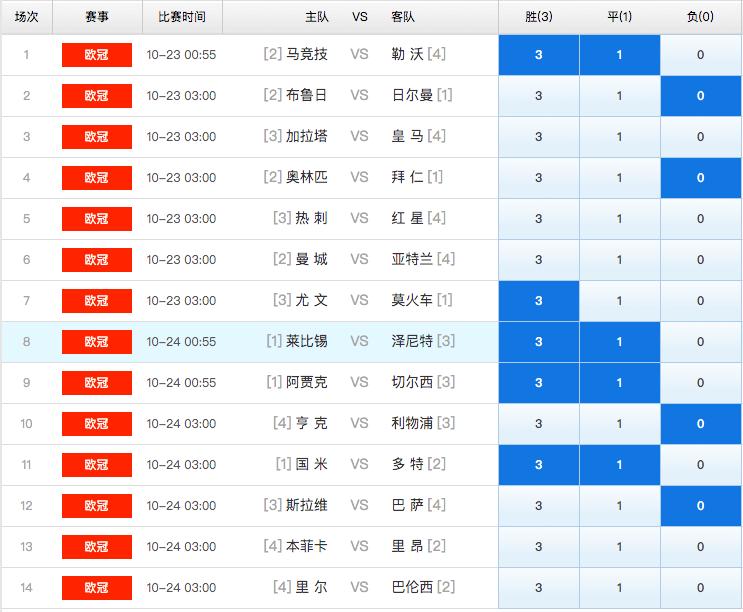Screen dimensions: 743x612
Task: Click the 负(0) column header
Action: coord(700,17)
